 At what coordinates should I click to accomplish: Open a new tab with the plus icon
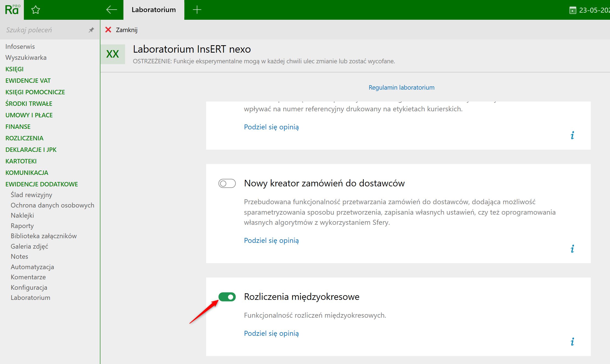coord(197,10)
